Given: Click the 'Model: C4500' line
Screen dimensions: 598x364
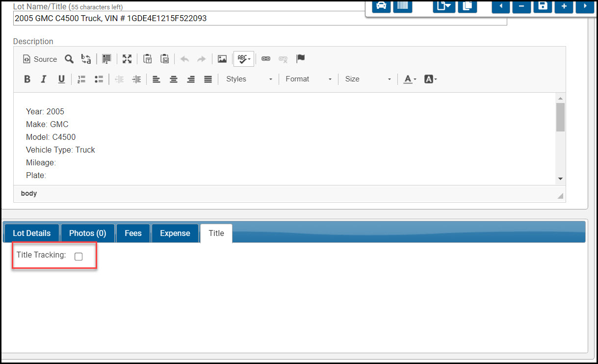Looking at the screenshot, I should click(x=51, y=137).
